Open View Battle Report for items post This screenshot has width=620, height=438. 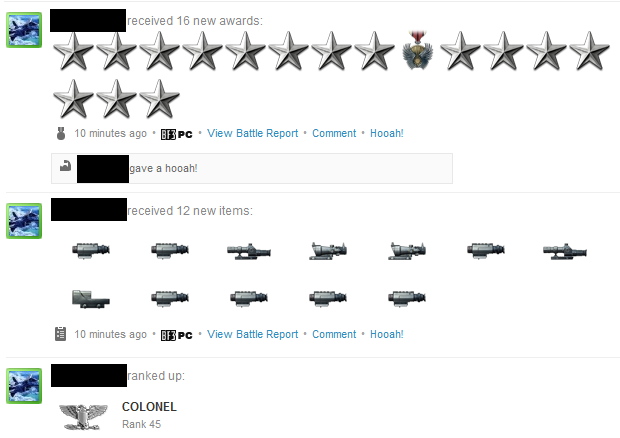click(252, 334)
